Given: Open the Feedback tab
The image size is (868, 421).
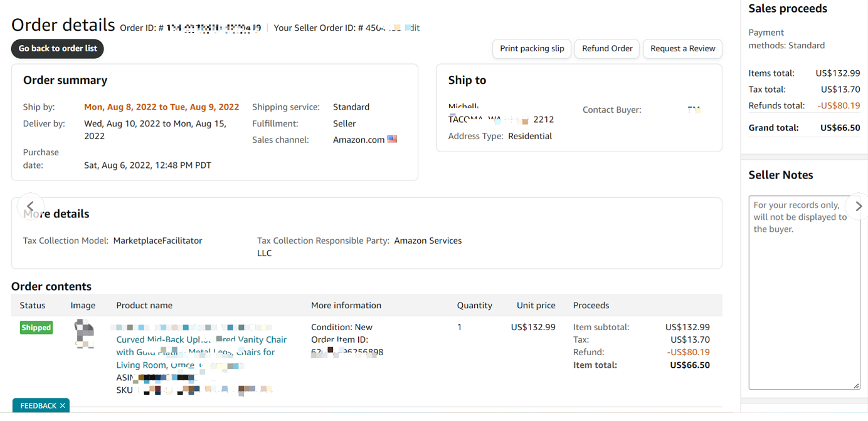Looking at the screenshot, I should click(38, 406).
